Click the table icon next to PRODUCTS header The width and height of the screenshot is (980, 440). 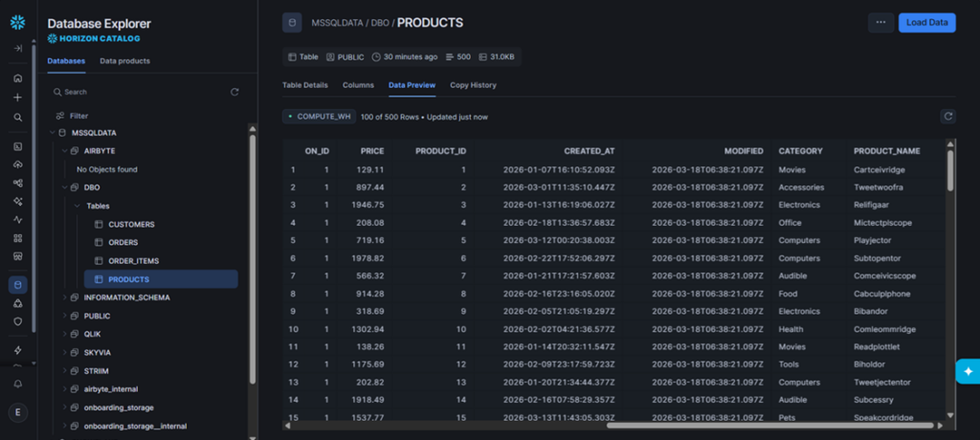(292, 23)
